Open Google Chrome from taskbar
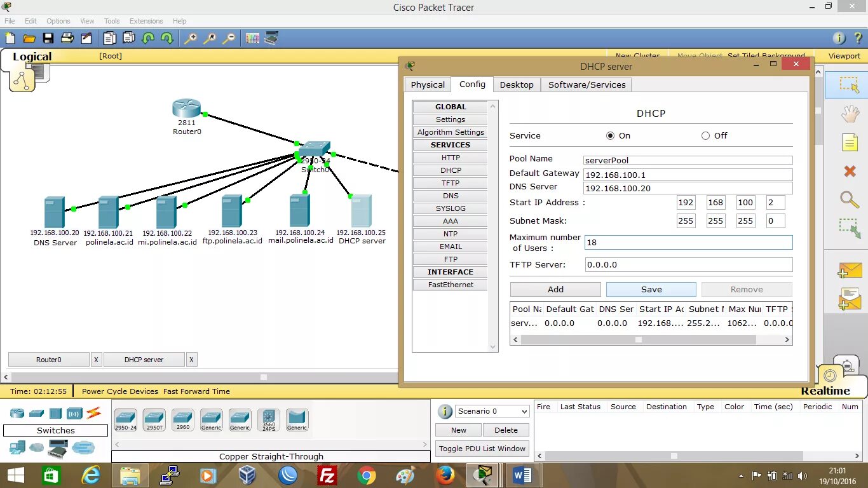868x488 pixels. tap(366, 475)
